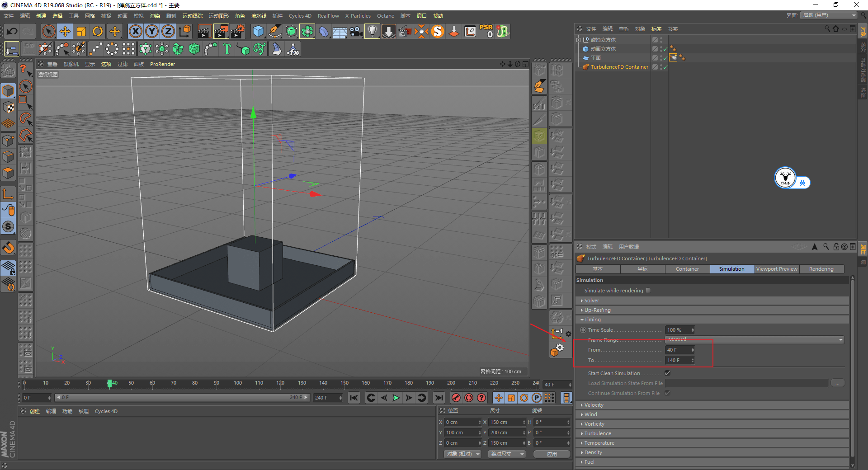
Task: Enable Simulate while rendering checkbox
Action: click(648, 291)
